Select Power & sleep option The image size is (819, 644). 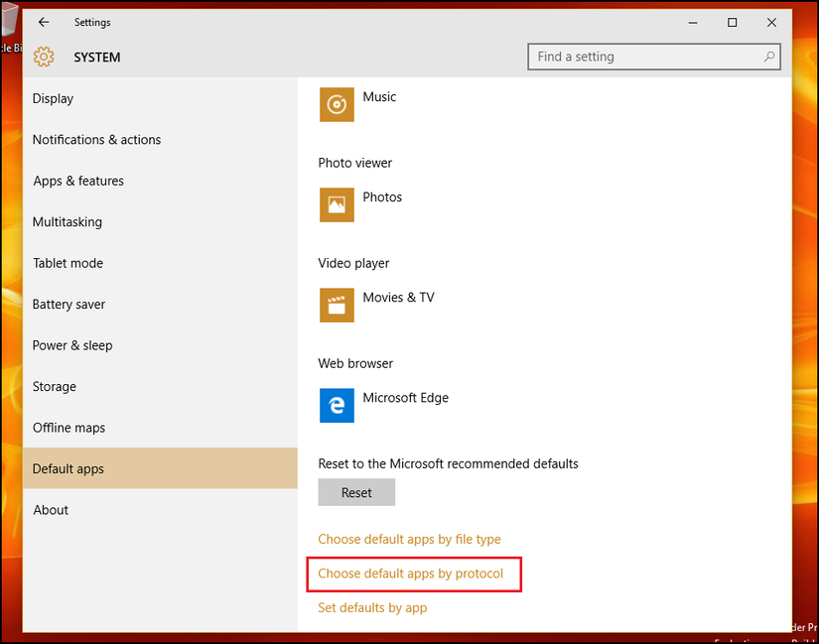(x=72, y=345)
